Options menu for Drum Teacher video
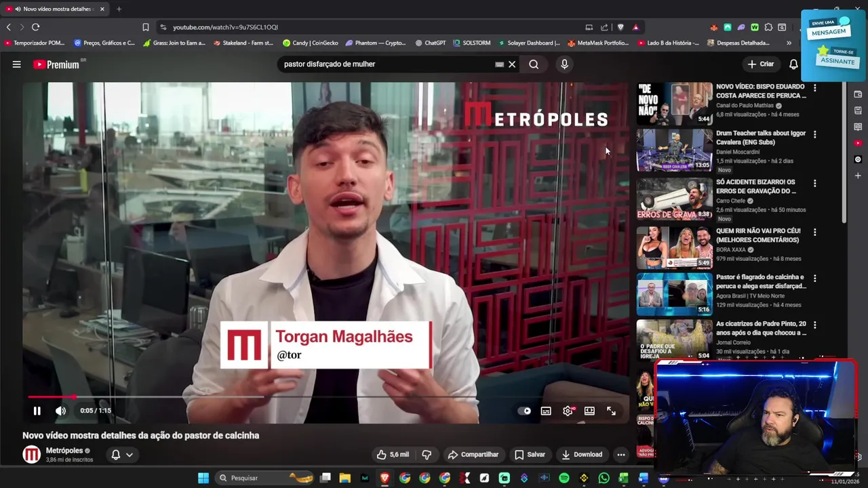 (x=815, y=134)
